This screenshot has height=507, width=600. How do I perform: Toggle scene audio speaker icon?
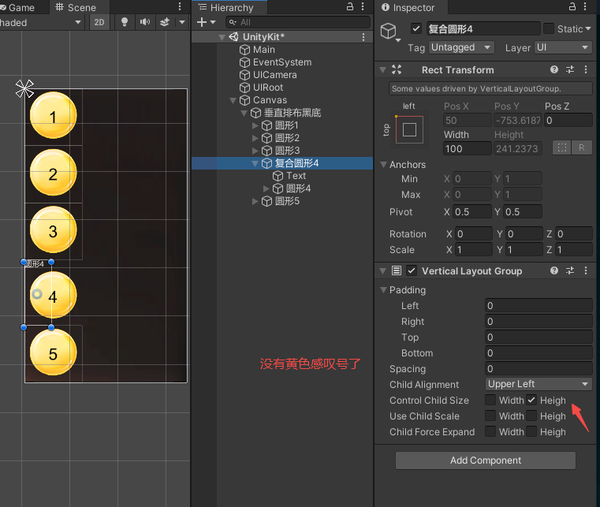[145, 22]
